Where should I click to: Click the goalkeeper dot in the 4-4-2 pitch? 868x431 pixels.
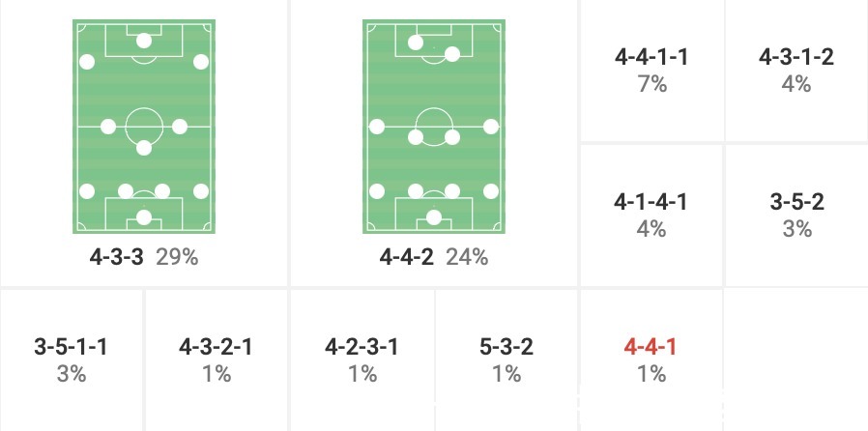tap(434, 217)
